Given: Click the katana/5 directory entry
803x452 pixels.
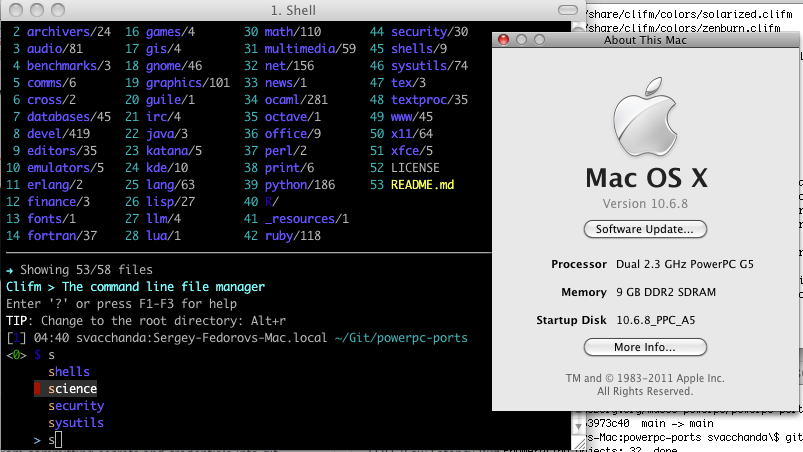Looking at the screenshot, I should click(x=174, y=150).
